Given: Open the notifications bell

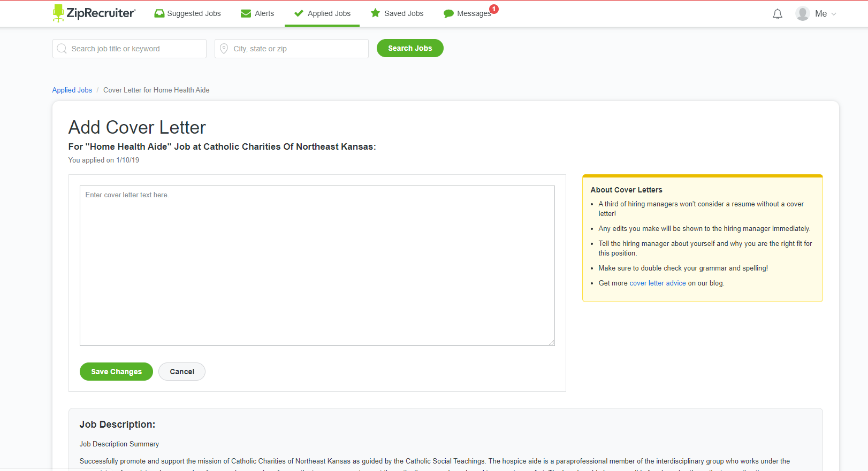Looking at the screenshot, I should coord(777,14).
